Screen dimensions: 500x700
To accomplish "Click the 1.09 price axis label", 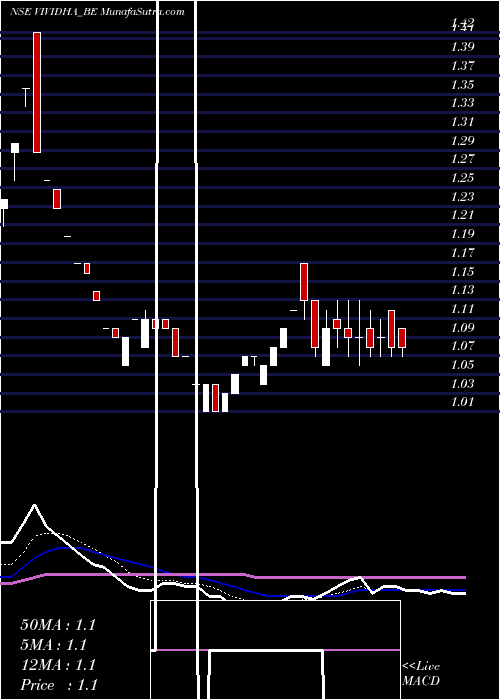I will pyautogui.click(x=462, y=327).
